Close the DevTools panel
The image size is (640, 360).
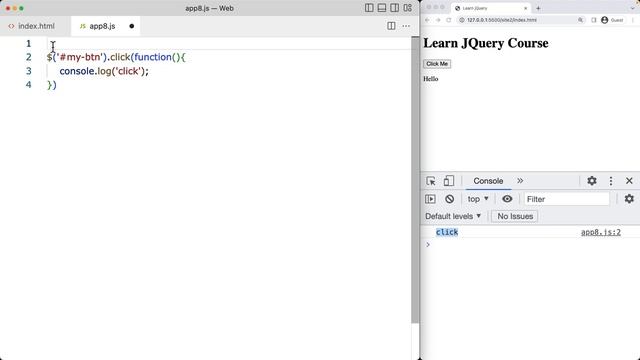[629, 181]
